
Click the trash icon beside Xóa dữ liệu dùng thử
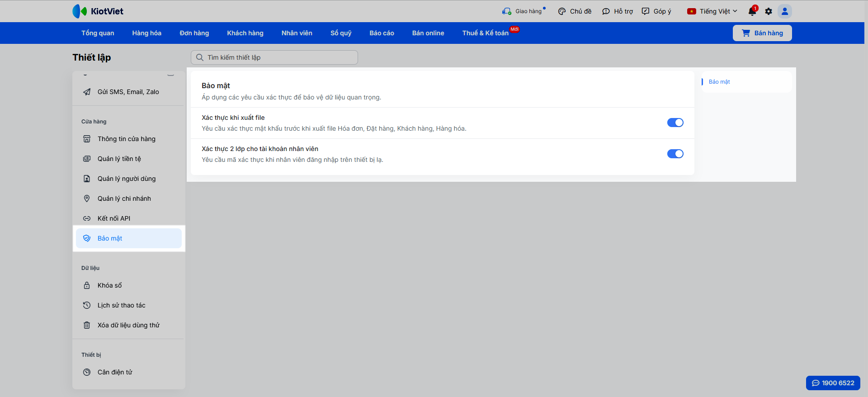point(87,325)
